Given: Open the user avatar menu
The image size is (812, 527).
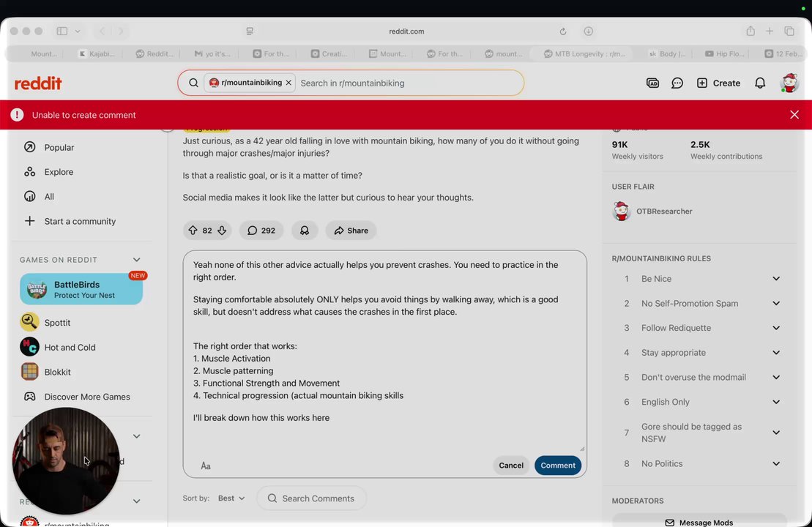Looking at the screenshot, I should tap(789, 83).
